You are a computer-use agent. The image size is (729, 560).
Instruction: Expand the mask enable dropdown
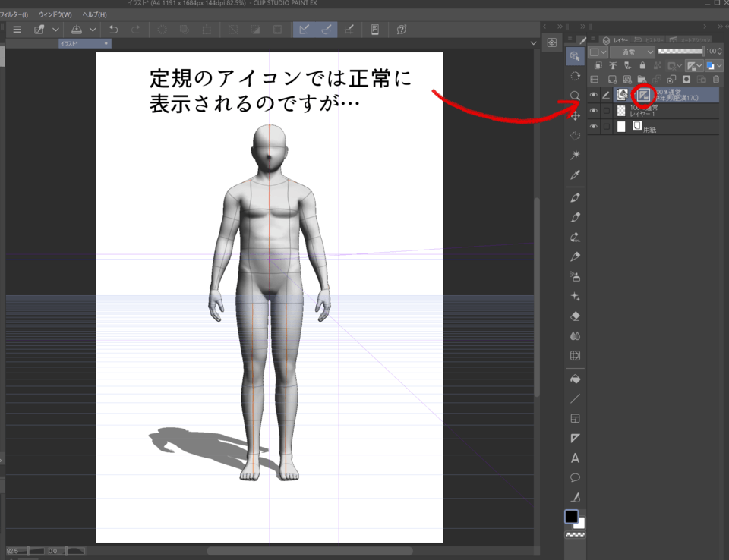point(680,66)
